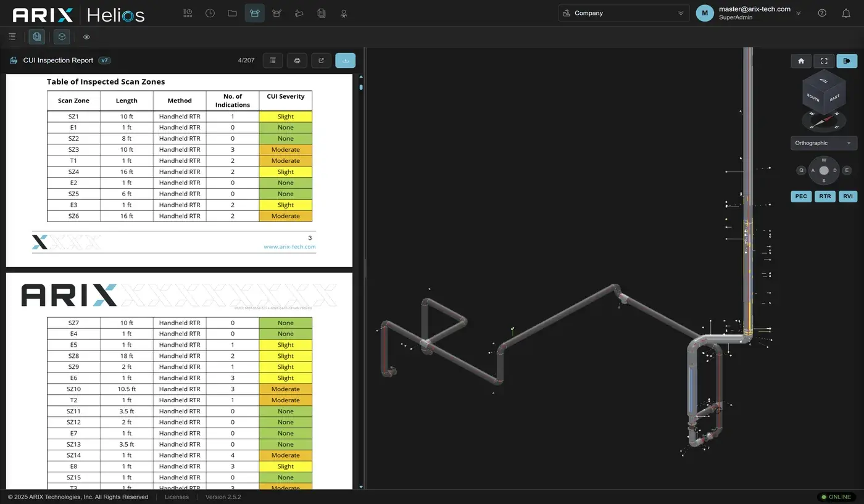
Task: Toggle the 3D cube model panel
Action: coord(62,37)
